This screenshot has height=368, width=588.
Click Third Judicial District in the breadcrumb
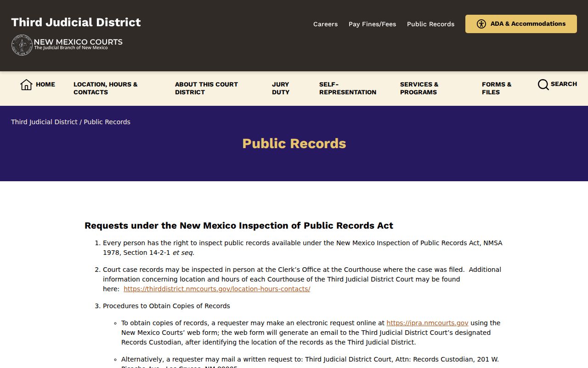[x=44, y=122]
